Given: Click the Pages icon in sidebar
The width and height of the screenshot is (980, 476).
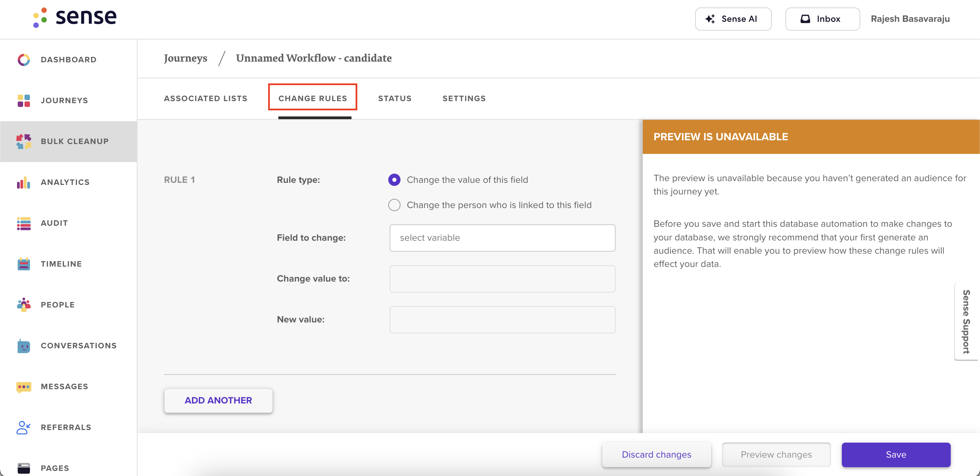Looking at the screenshot, I should [23, 468].
